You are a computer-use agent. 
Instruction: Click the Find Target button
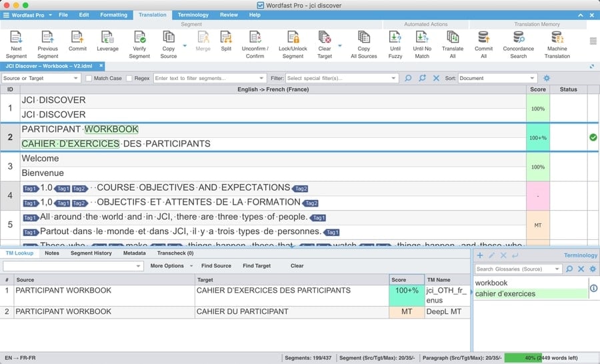(x=257, y=265)
